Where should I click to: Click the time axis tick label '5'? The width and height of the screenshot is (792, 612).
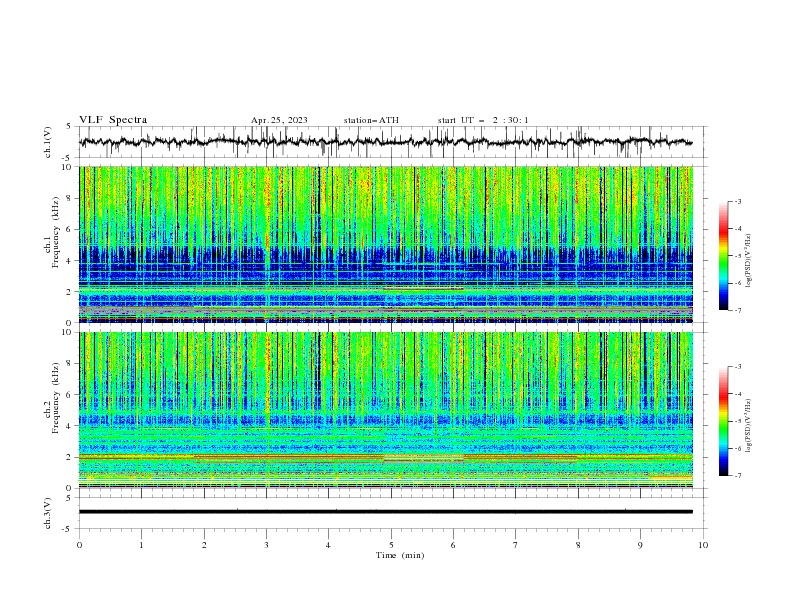tap(391, 545)
